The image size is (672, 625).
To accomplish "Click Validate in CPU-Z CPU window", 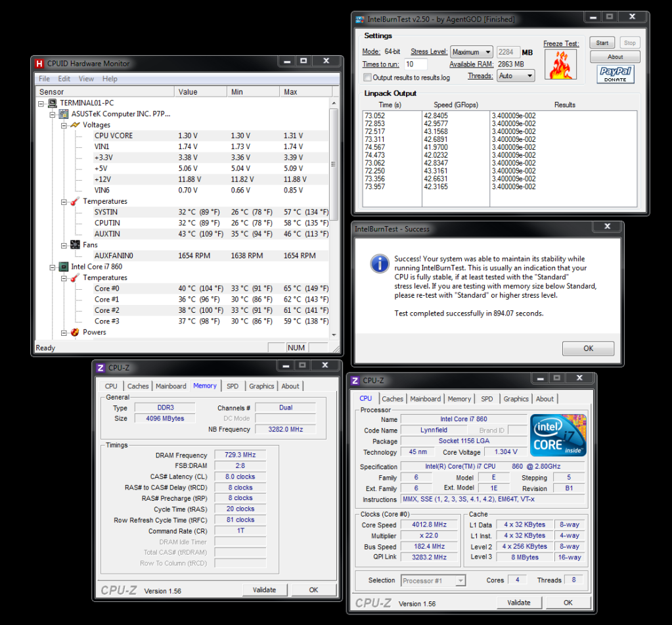I will [x=519, y=603].
